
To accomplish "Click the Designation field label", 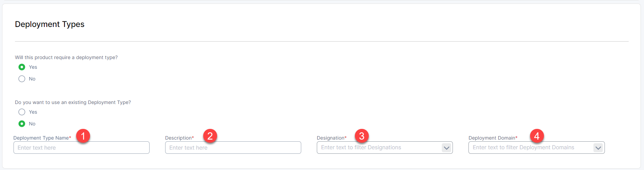I will 330,138.
